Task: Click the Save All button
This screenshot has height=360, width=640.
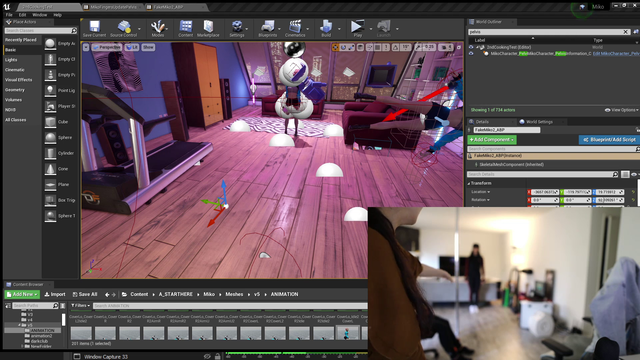Action: coord(85,294)
